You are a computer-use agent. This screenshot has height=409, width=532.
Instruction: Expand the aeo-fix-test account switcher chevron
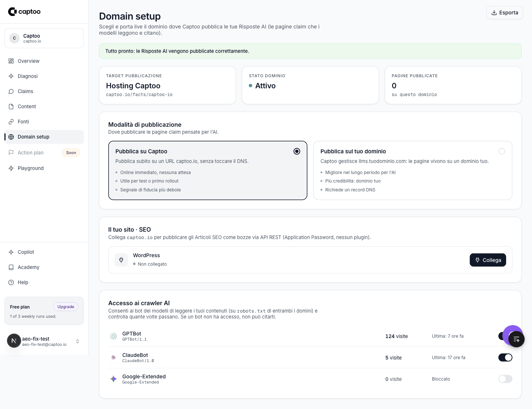pos(78,341)
